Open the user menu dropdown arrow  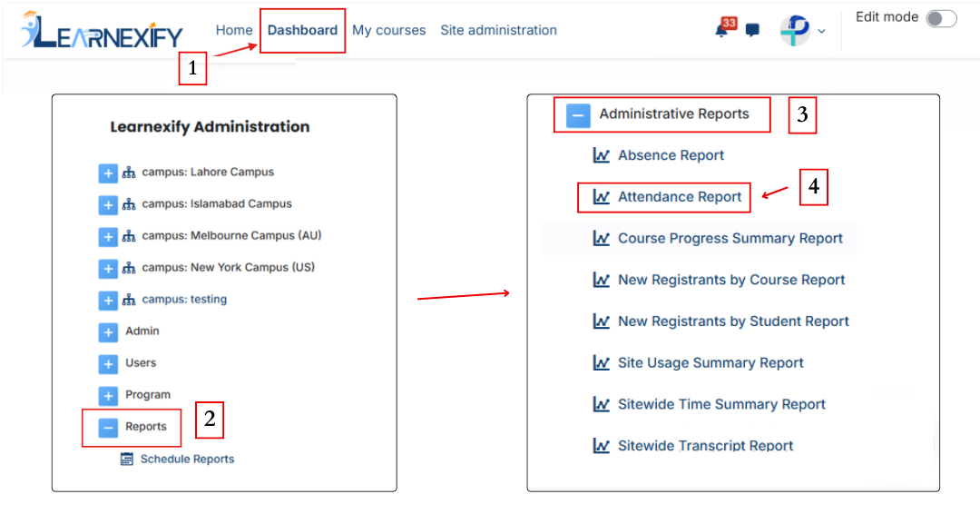pyautogui.click(x=821, y=31)
